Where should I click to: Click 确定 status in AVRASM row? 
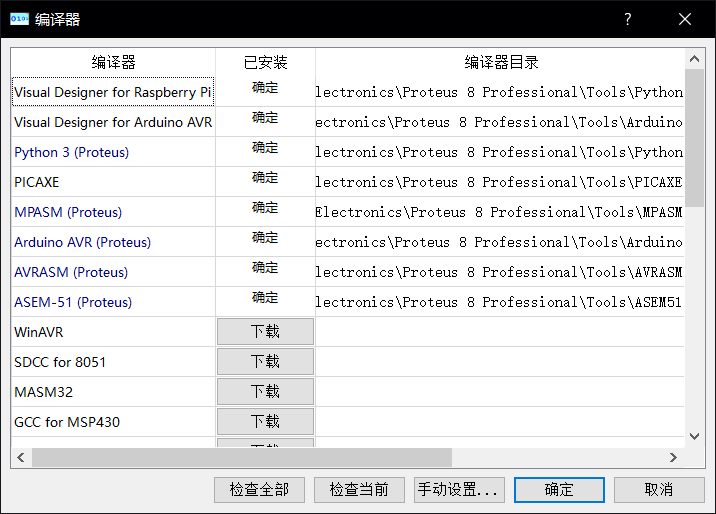tap(265, 267)
